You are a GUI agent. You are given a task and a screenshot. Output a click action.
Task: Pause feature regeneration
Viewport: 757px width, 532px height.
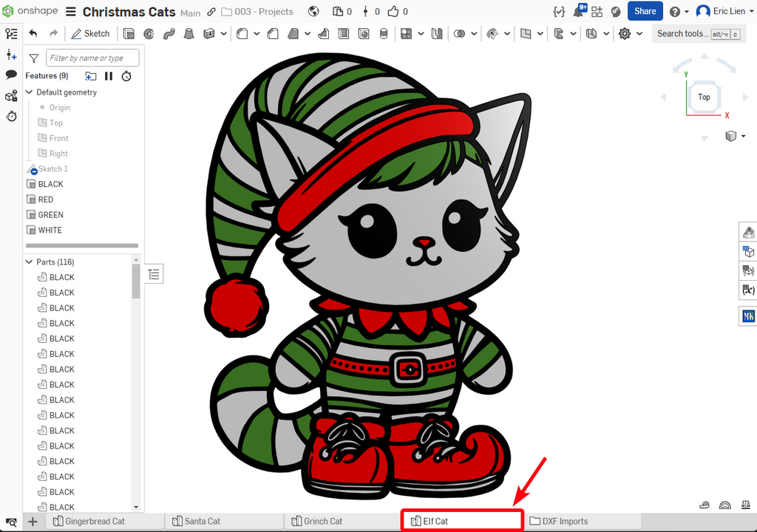pyautogui.click(x=109, y=76)
